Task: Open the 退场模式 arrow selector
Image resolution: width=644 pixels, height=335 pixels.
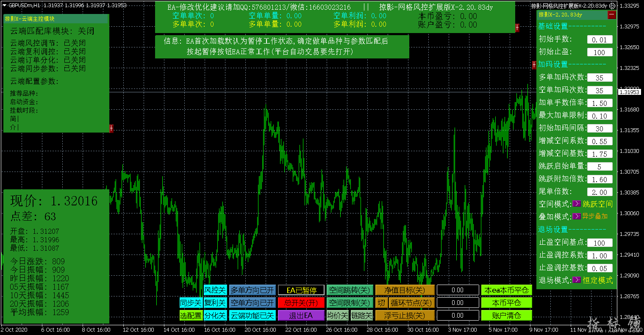Action: click(x=577, y=280)
